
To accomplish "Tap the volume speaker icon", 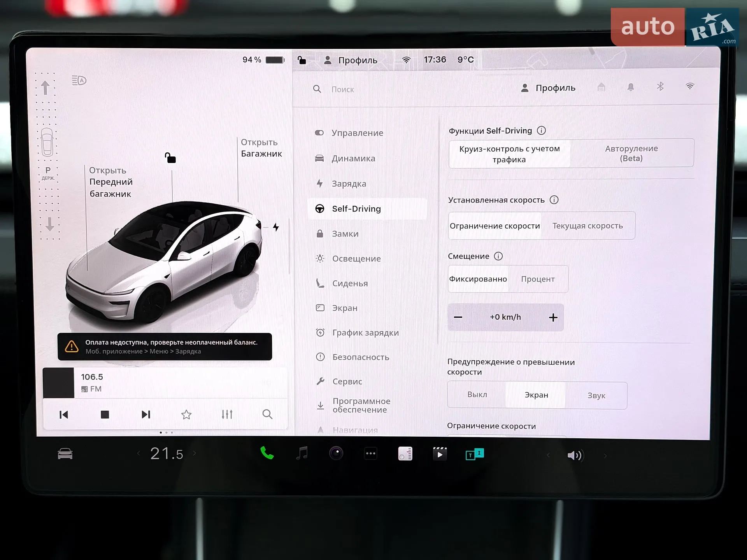I will pyautogui.click(x=575, y=455).
